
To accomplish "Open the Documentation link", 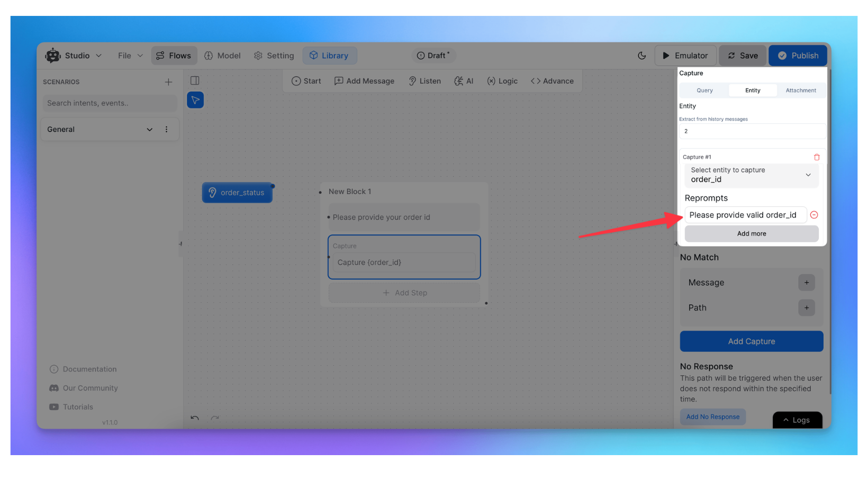I will 83,369.
